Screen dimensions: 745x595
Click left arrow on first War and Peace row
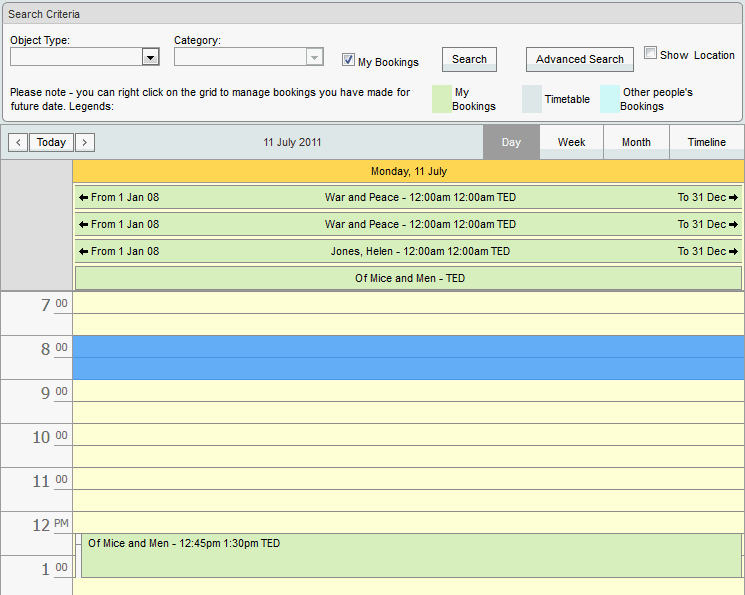point(84,197)
